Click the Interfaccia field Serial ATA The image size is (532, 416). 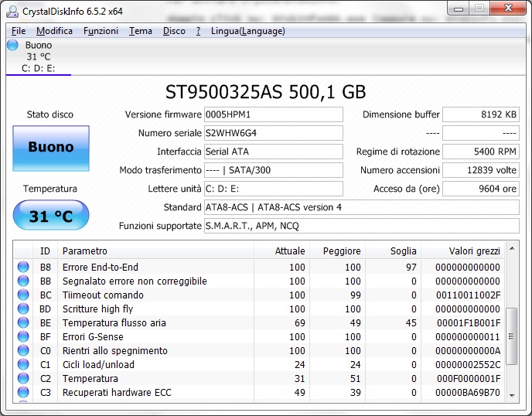274,152
